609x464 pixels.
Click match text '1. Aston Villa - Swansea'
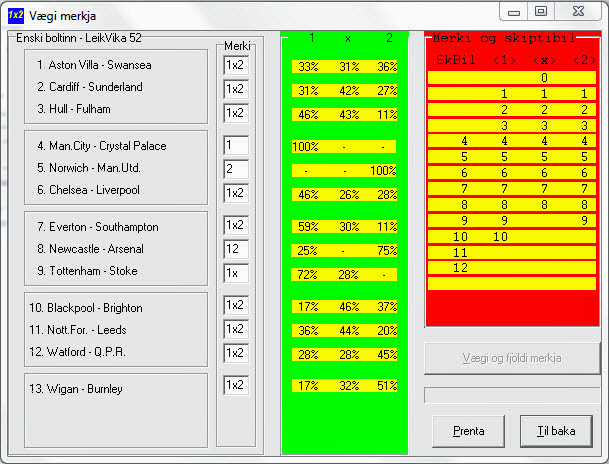point(94,65)
